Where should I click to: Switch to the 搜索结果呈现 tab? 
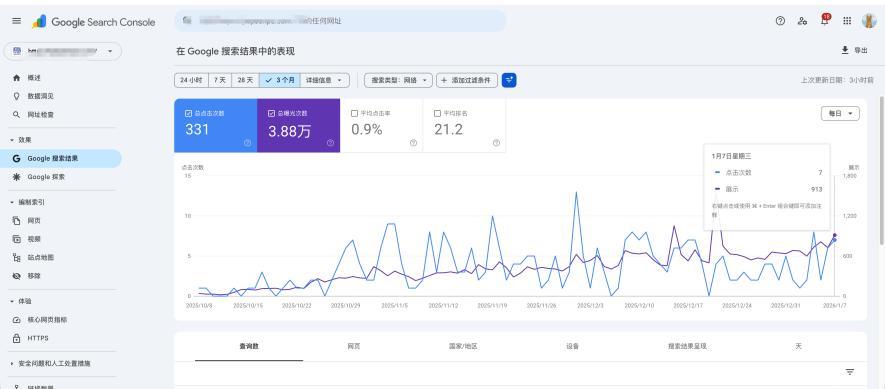(x=687, y=346)
